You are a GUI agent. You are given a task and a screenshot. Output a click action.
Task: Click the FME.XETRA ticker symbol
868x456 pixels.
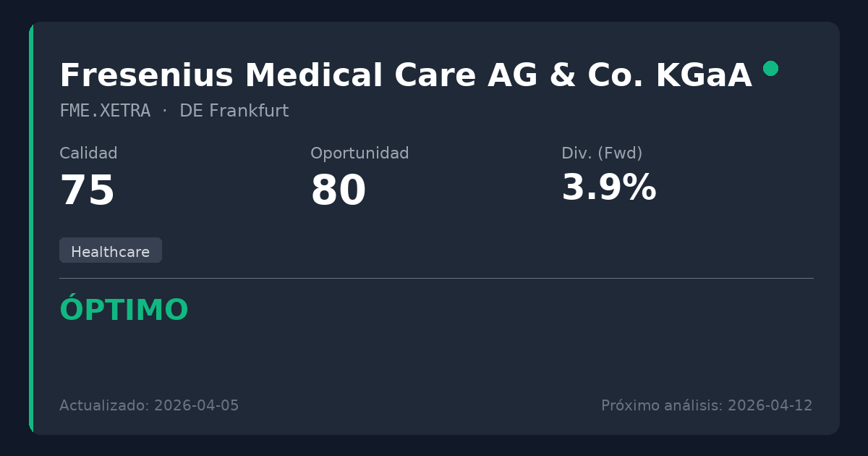(x=105, y=111)
